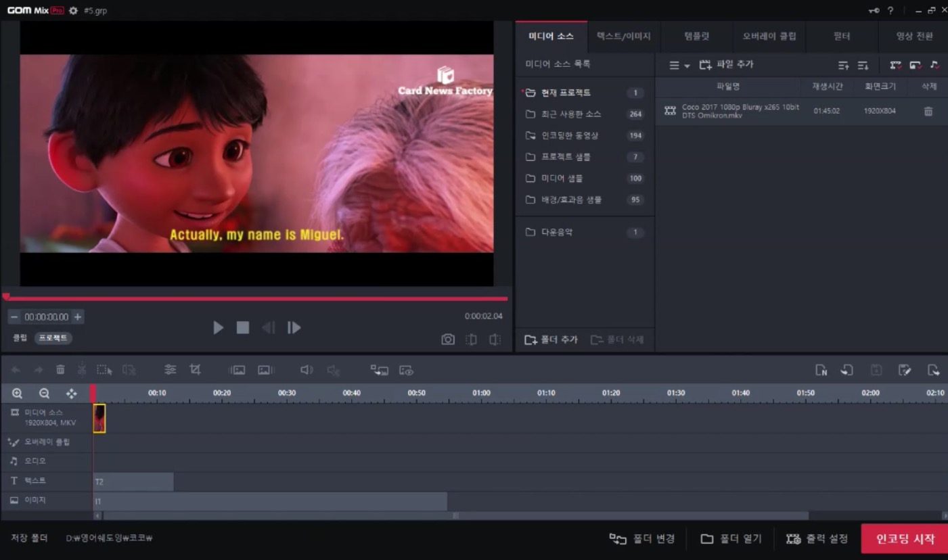The height and width of the screenshot is (560, 948).
Task: Select the video clip thumbnail on timeline
Action: point(99,418)
